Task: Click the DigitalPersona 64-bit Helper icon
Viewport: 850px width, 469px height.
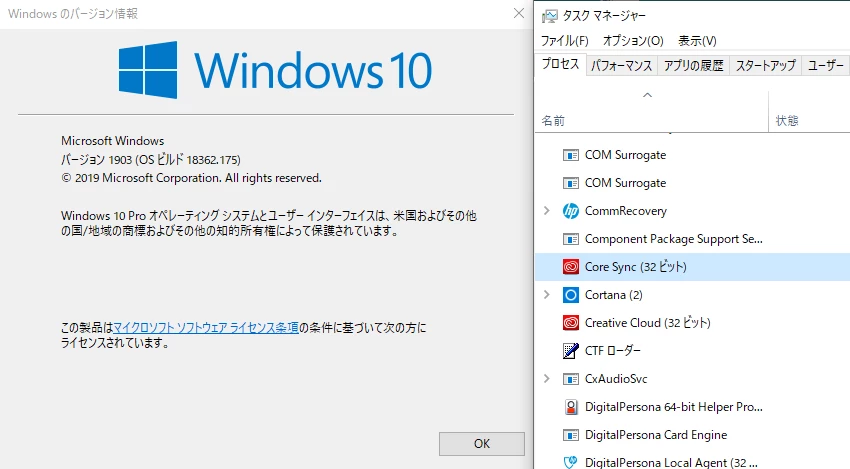Action: click(x=570, y=407)
